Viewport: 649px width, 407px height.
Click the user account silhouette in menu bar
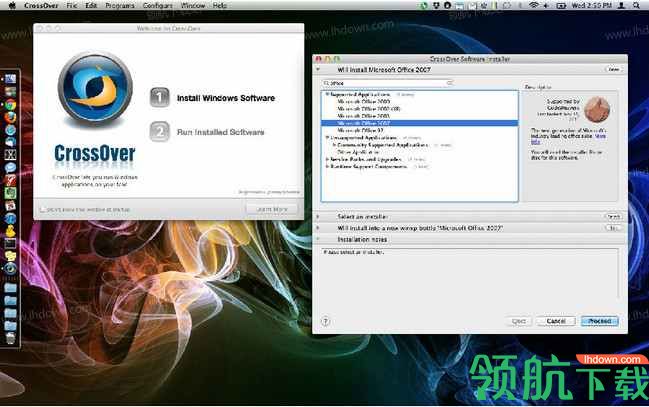(x=621, y=5)
